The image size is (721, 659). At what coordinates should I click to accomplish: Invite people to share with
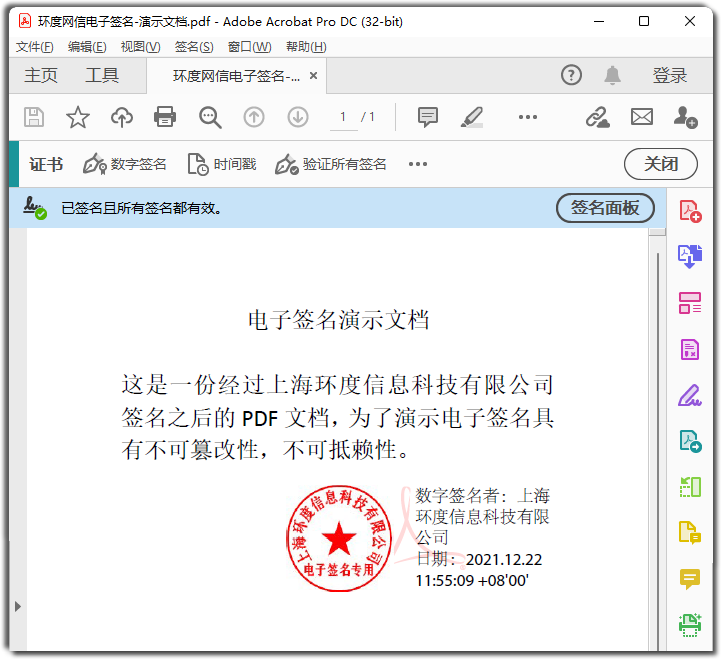point(686,117)
